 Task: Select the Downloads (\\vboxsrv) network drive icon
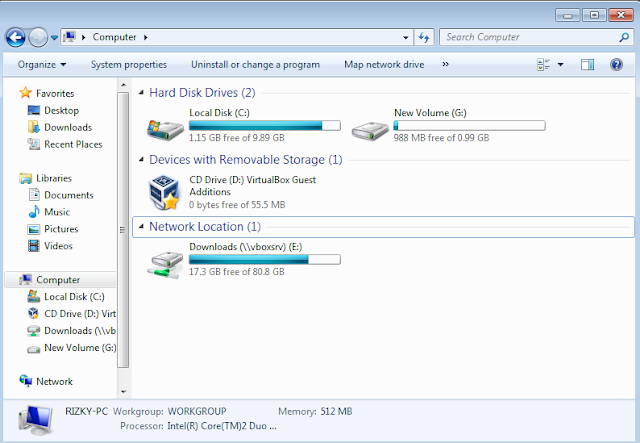165,265
